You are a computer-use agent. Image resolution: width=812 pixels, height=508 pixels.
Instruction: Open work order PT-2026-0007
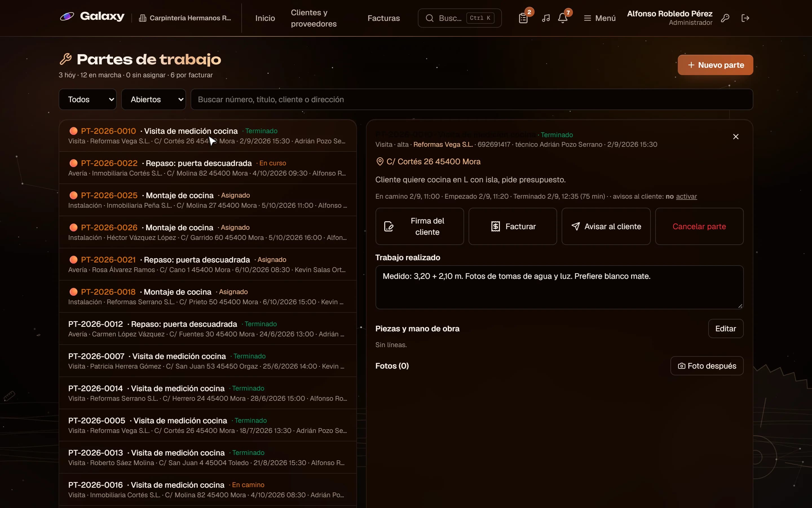tap(208, 361)
